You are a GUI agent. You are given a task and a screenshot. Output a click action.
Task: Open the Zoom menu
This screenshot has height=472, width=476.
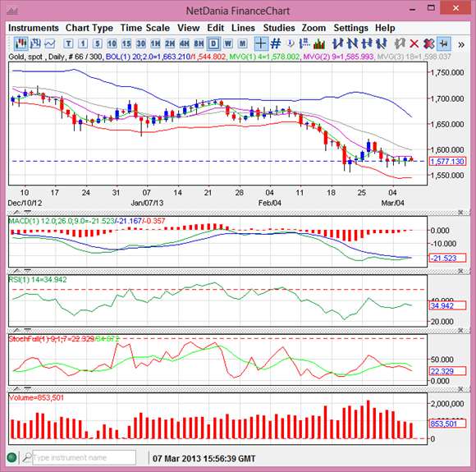[x=314, y=28]
